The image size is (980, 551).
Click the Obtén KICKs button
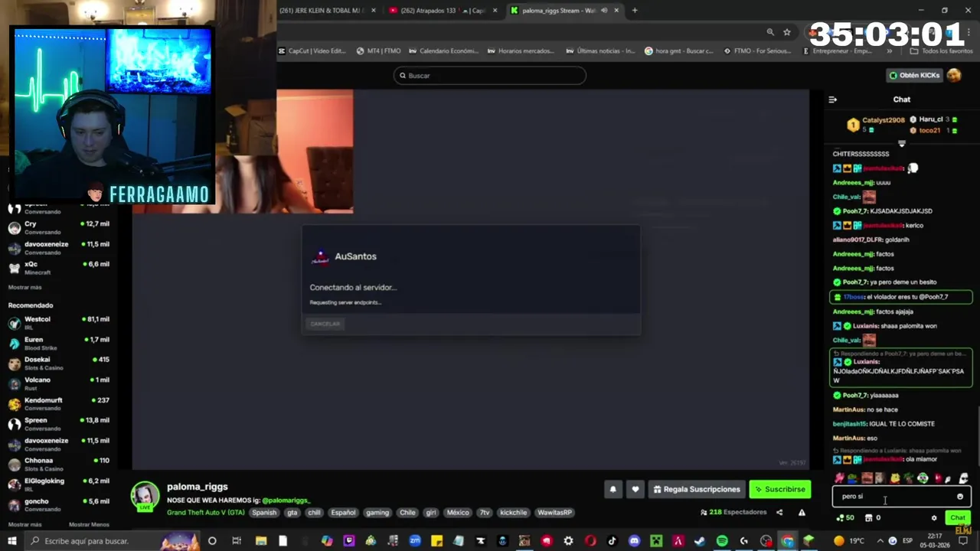pyautogui.click(x=914, y=75)
